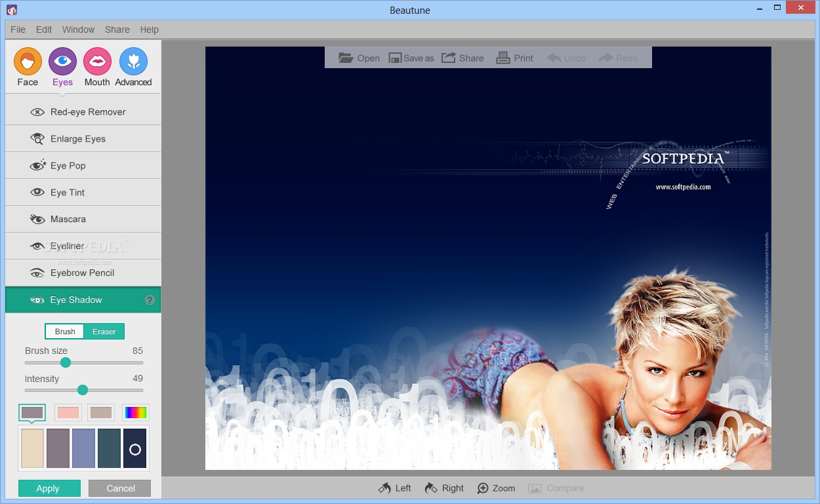Click the photo on the canvas
The height and width of the screenshot is (504, 820).
coord(488,258)
